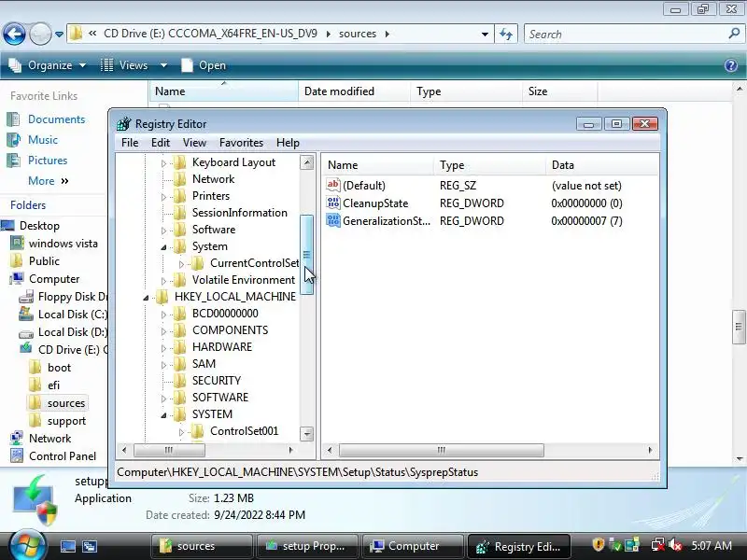
Task: Expand the Keyboard Layout registry key
Action: [163, 163]
